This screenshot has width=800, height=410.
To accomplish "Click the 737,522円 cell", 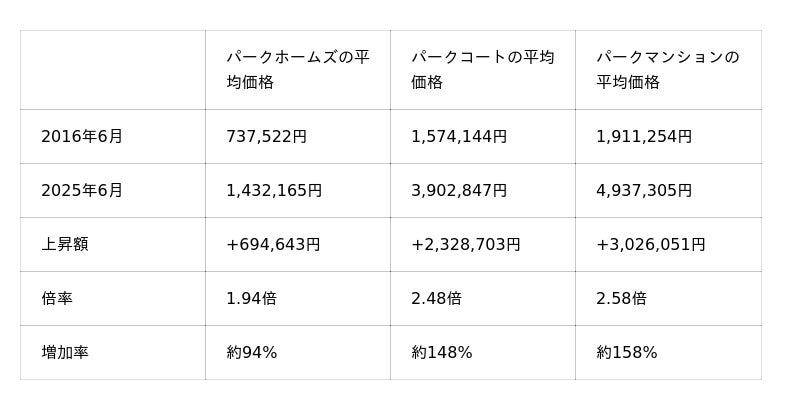I will pos(267,137).
